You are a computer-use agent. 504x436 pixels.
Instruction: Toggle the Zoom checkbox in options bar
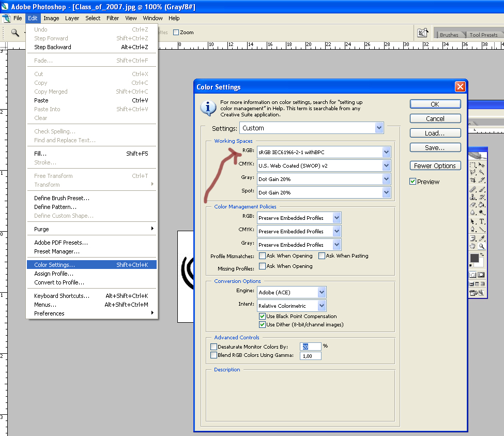176,33
